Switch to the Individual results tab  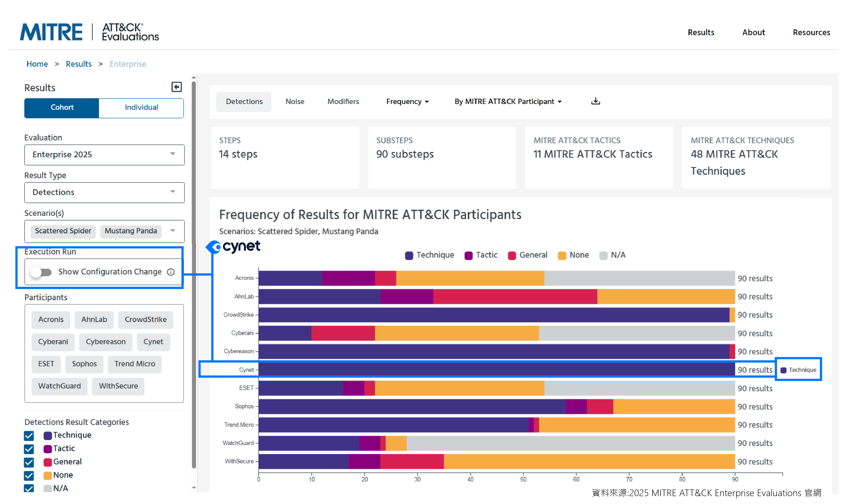pyautogui.click(x=141, y=107)
